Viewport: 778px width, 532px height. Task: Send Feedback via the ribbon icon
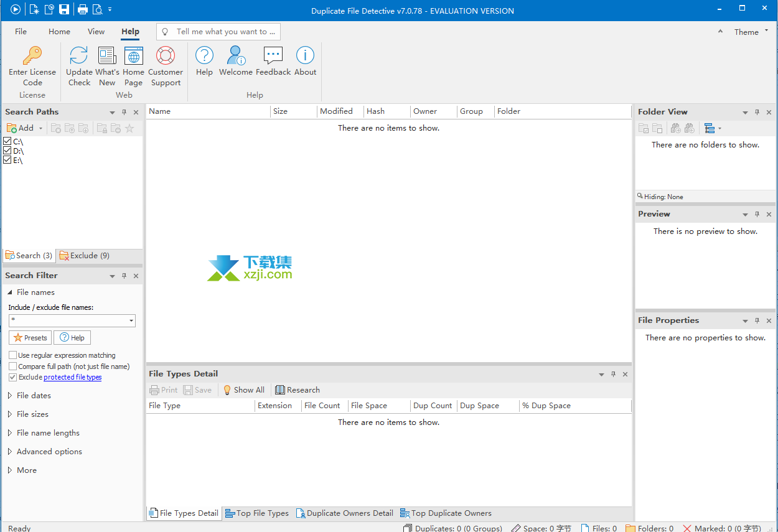click(273, 61)
